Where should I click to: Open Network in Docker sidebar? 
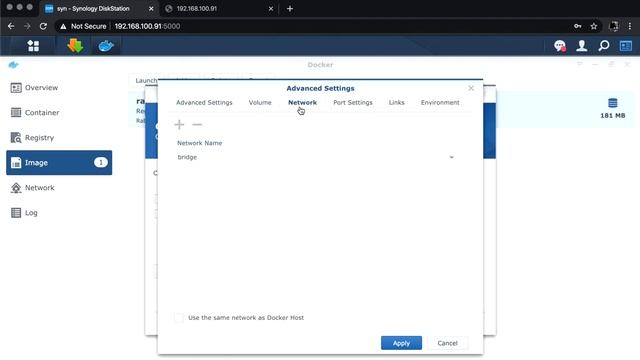(59, 188)
